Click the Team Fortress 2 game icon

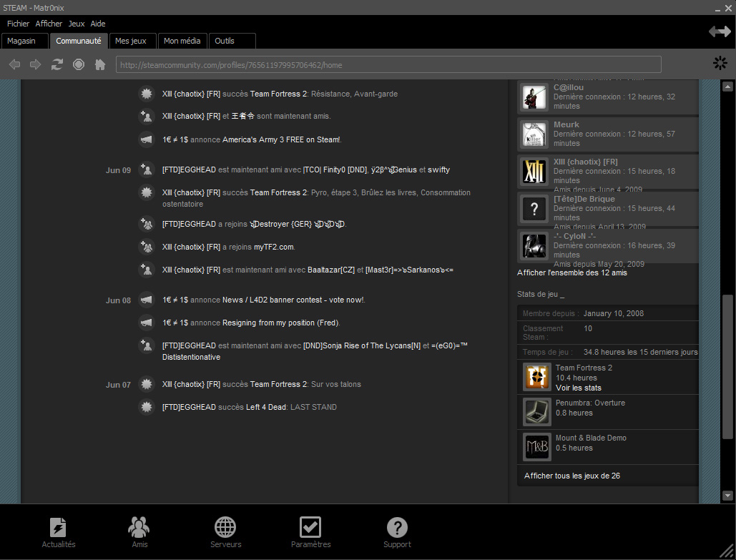click(x=536, y=377)
